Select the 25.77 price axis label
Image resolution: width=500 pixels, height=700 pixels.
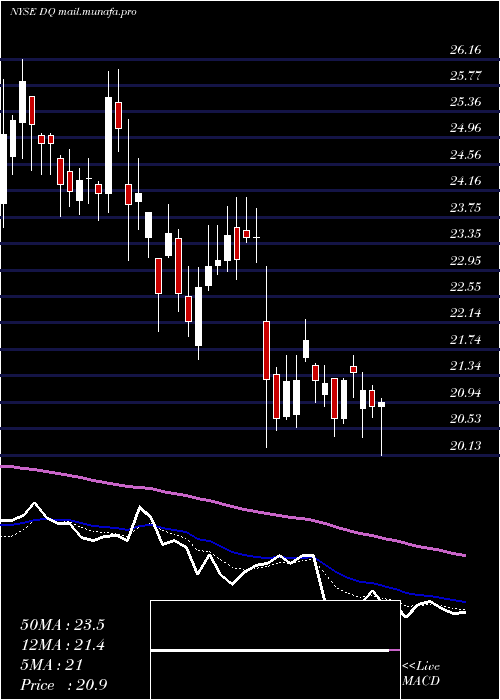[x=466, y=76]
